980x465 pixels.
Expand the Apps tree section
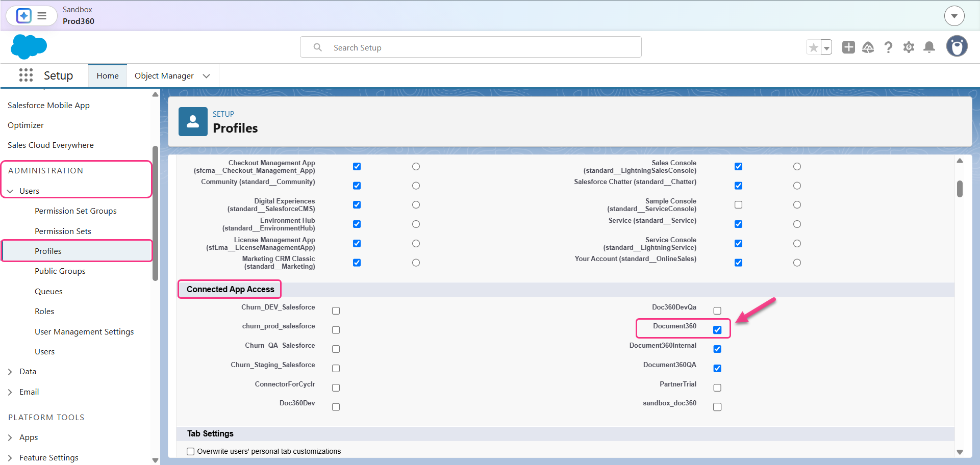(10, 437)
